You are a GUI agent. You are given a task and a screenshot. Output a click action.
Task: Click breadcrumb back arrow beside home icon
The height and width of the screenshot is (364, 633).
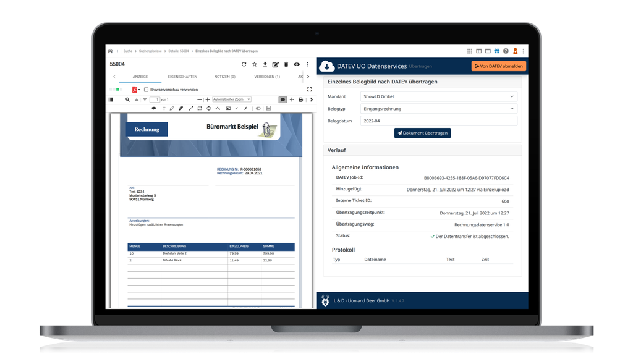[117, 51]
